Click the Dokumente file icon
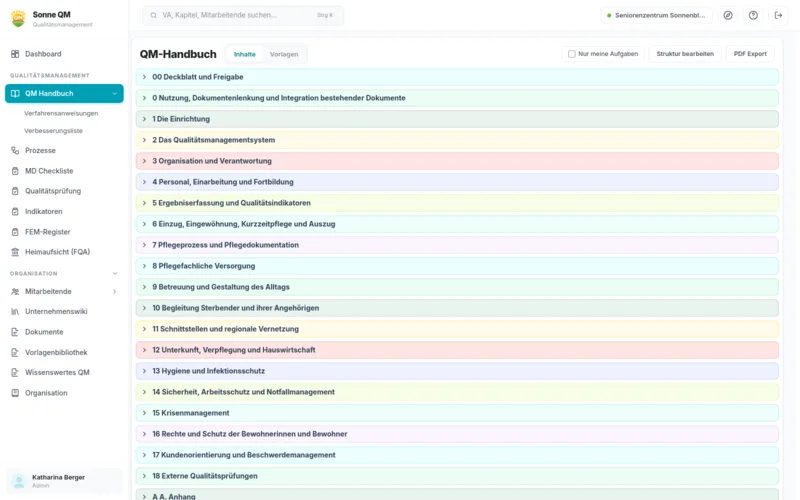This screenshot has width=800, height=500. pos(15,332)
